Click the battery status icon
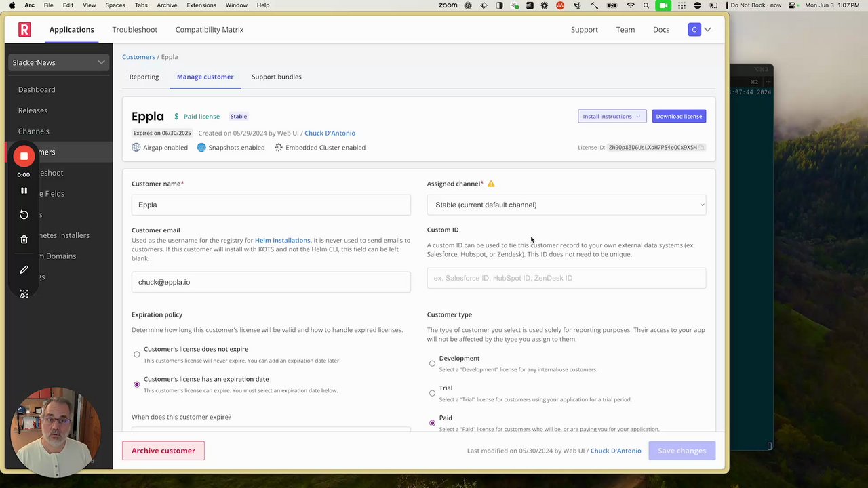868x488 pixels. (x=611, y=5)
